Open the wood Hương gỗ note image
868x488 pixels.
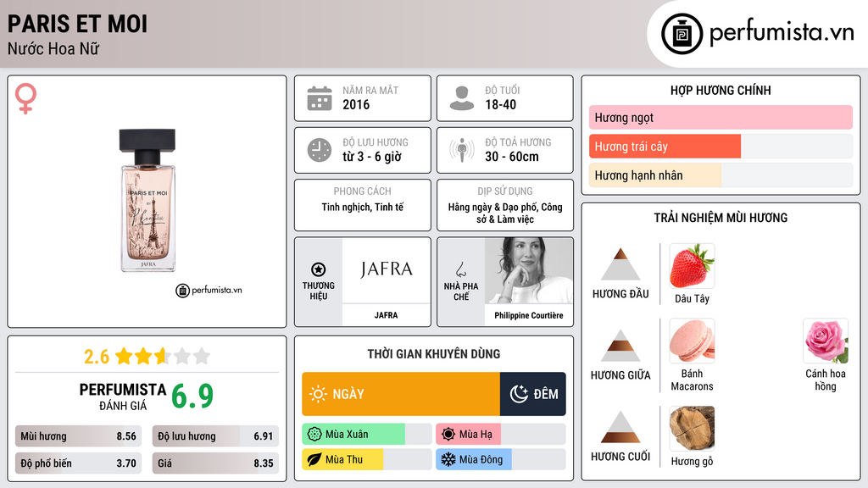pyautogui.click(x=692, y=428)
